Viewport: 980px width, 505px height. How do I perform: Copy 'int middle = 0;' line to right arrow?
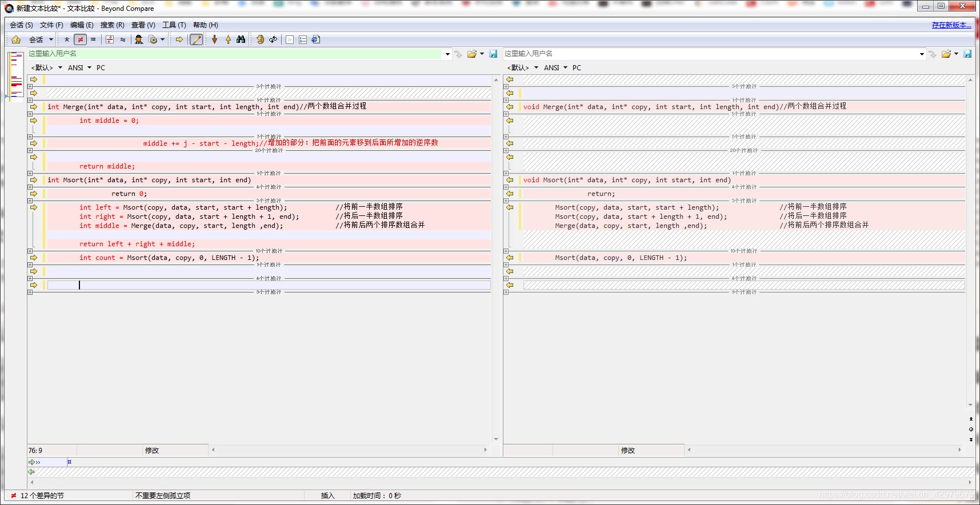pyautogui.click(x=34, y=121)
